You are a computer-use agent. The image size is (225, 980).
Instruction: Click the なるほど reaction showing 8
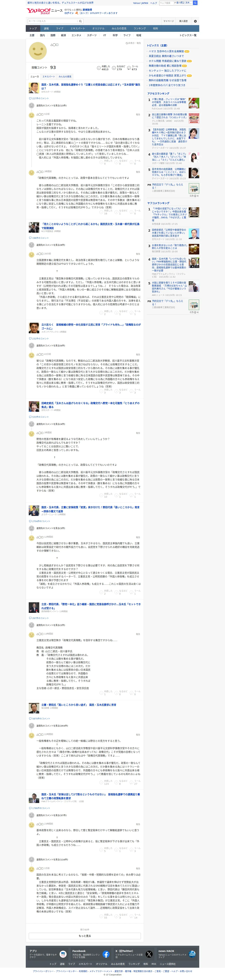point(121,783)
